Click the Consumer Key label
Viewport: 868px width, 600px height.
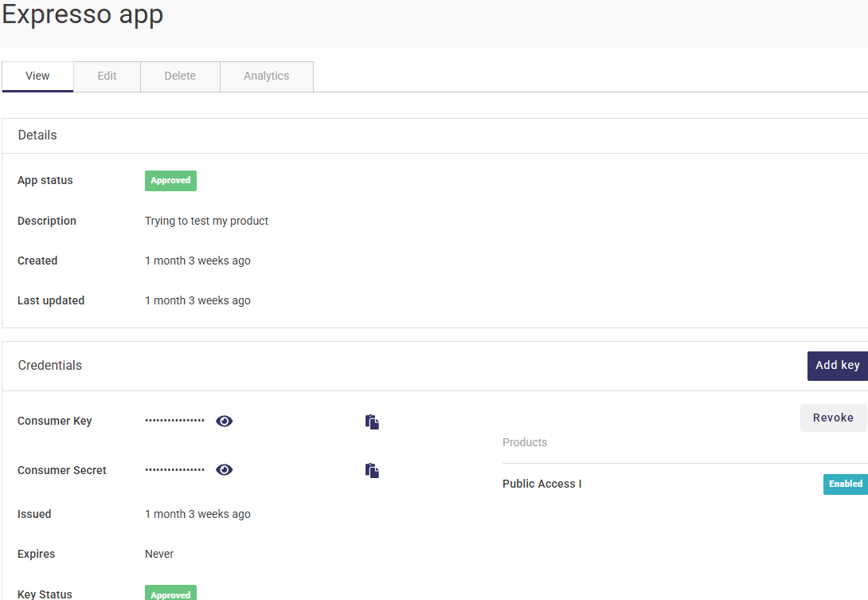(x=55, y=421)
